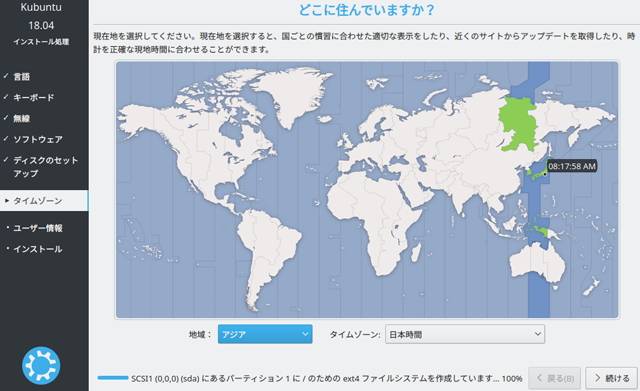
Task: Open the タイムゾーン dropdown showing 日本時間
Action: pyautogui.click(x=465, y=334)
